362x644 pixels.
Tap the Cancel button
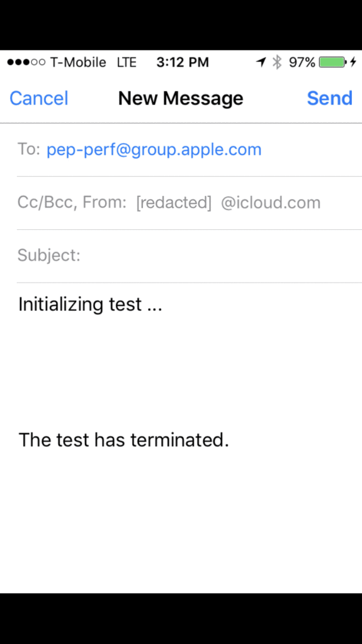tap(38, 98)
